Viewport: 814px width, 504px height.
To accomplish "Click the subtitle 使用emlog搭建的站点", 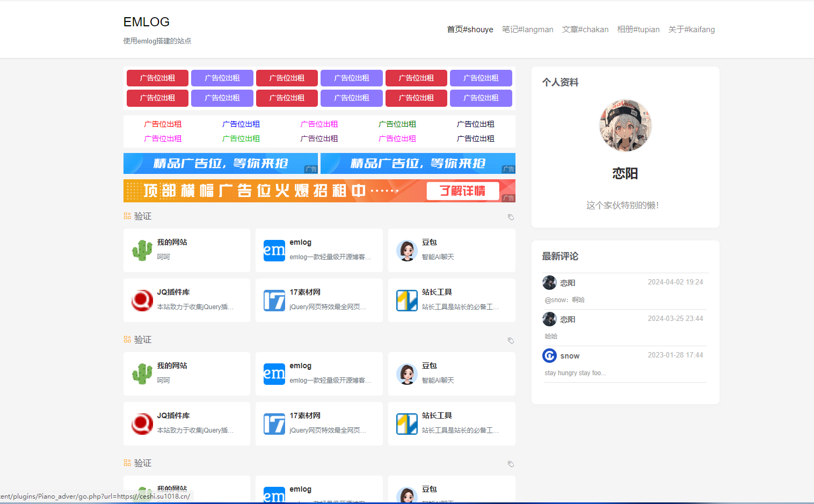I will click(157, 41).
